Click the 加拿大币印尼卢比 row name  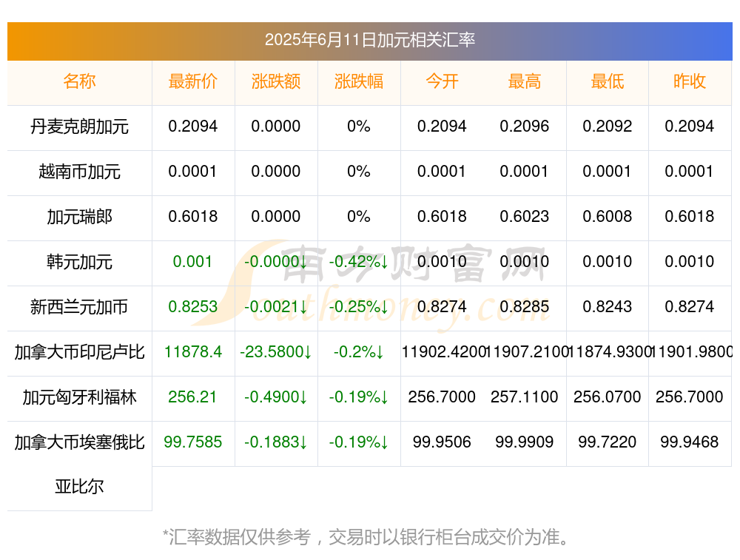tap(79, 352)
